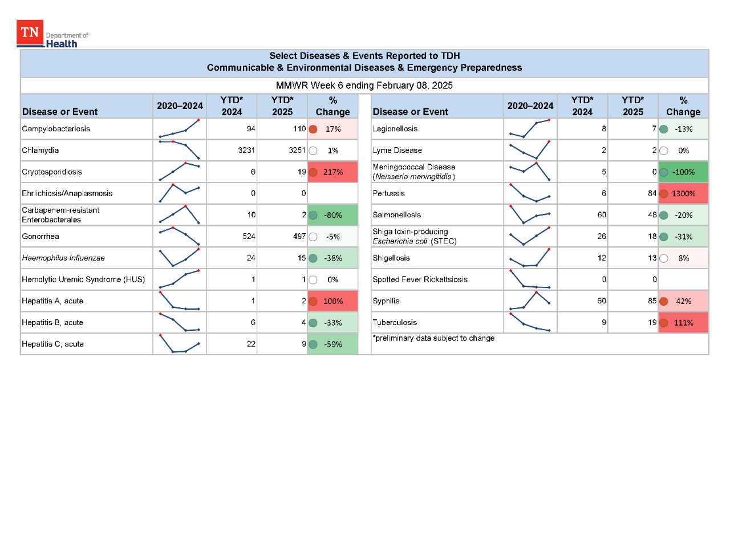Click the Gonorrhea trend sparkline chart
The width and height of the screenshot is (730, 560).
click(179, 236)
